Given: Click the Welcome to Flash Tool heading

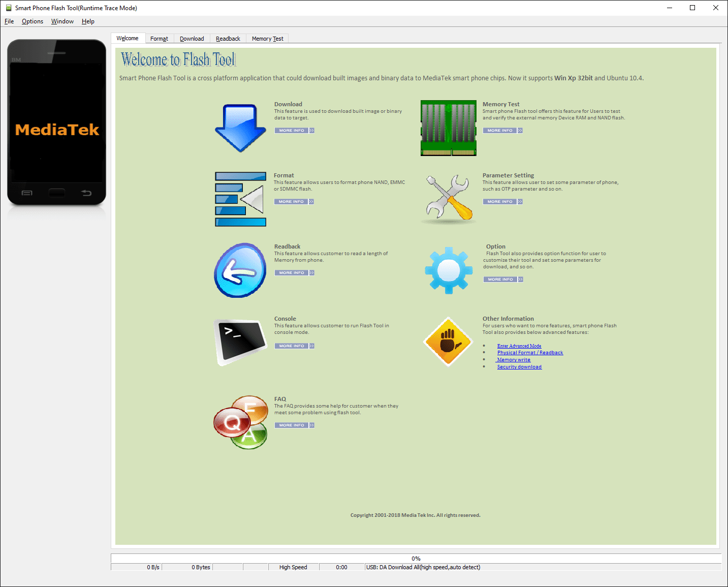Looking at the screenshot, I should point(178,59).
